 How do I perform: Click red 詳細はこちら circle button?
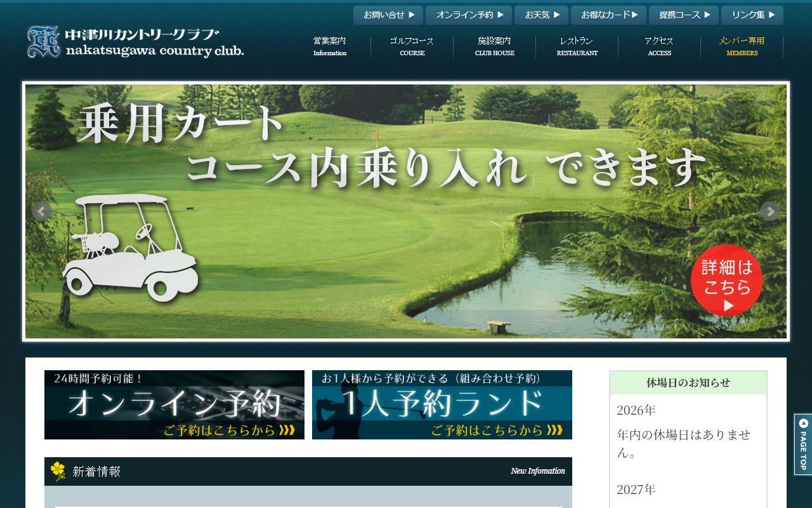[726, 280]
